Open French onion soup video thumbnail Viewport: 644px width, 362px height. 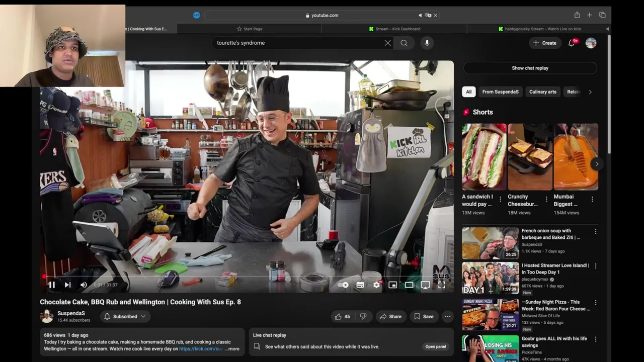pyautogui.click(x=490, y=243)
